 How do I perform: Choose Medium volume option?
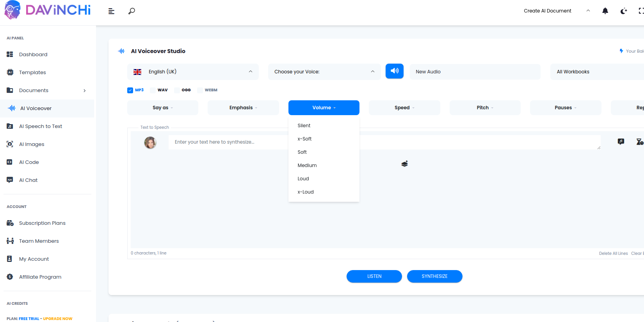[307, 165]
